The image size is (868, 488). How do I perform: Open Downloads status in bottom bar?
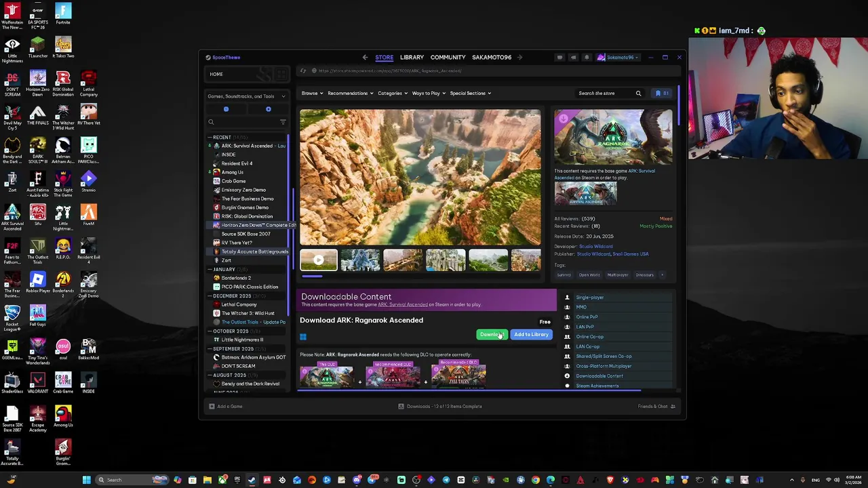(440, 406)
